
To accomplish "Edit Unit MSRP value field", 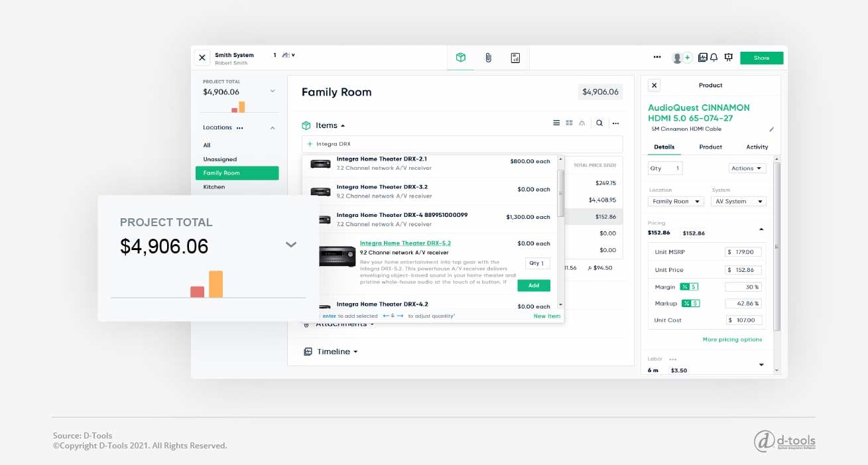I will pos(743,252).
